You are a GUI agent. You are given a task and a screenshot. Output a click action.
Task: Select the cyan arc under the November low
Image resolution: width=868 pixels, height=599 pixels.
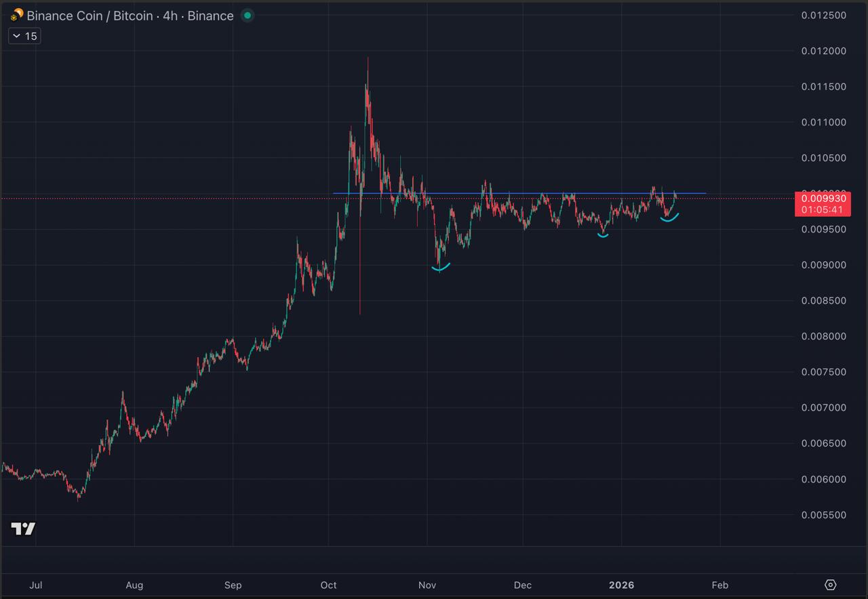441,268
